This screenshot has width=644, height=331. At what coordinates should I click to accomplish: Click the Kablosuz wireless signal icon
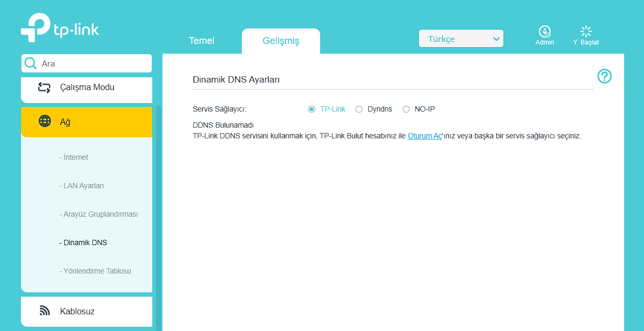pos(45,311)
